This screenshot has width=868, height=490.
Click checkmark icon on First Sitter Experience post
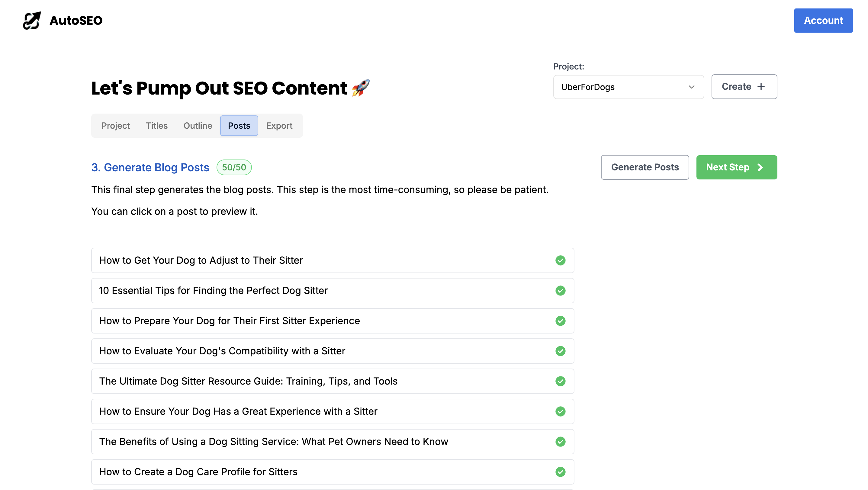tap(560, 321)
